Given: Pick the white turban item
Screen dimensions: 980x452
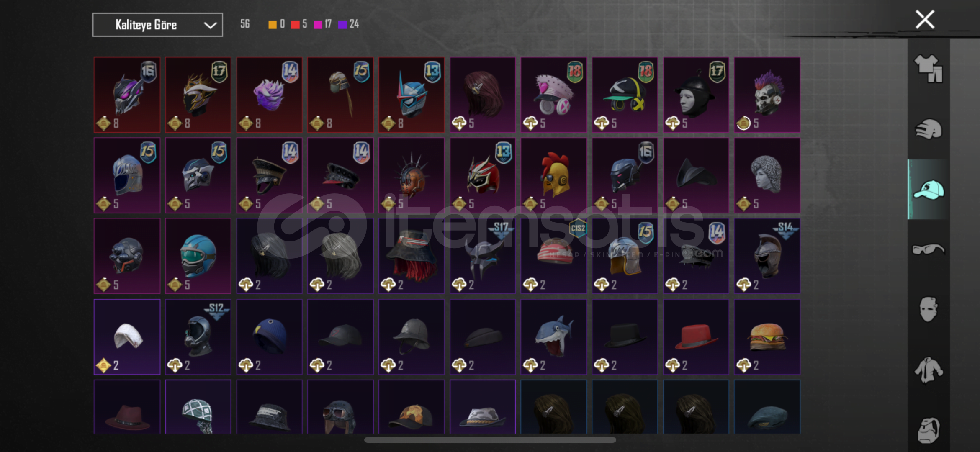Looking at the screenshot, I should [x=127, y=336].
